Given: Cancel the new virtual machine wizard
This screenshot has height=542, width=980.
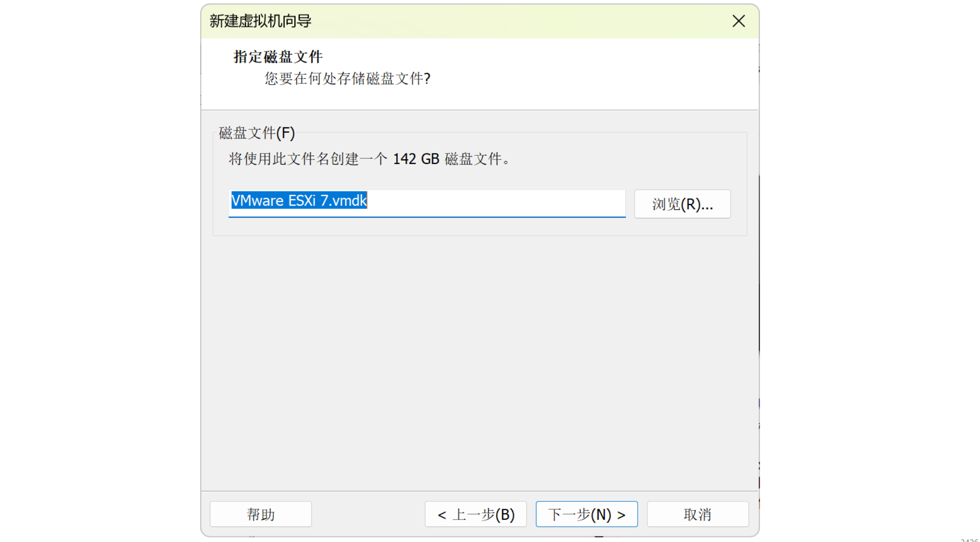Looking at the screenshot, I should (697, 514).
